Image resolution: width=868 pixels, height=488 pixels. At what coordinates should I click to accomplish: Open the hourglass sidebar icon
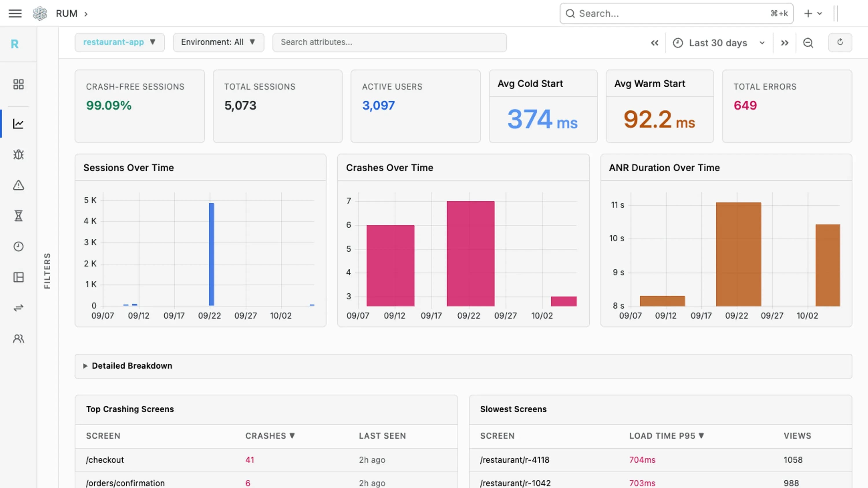(19, 216)
